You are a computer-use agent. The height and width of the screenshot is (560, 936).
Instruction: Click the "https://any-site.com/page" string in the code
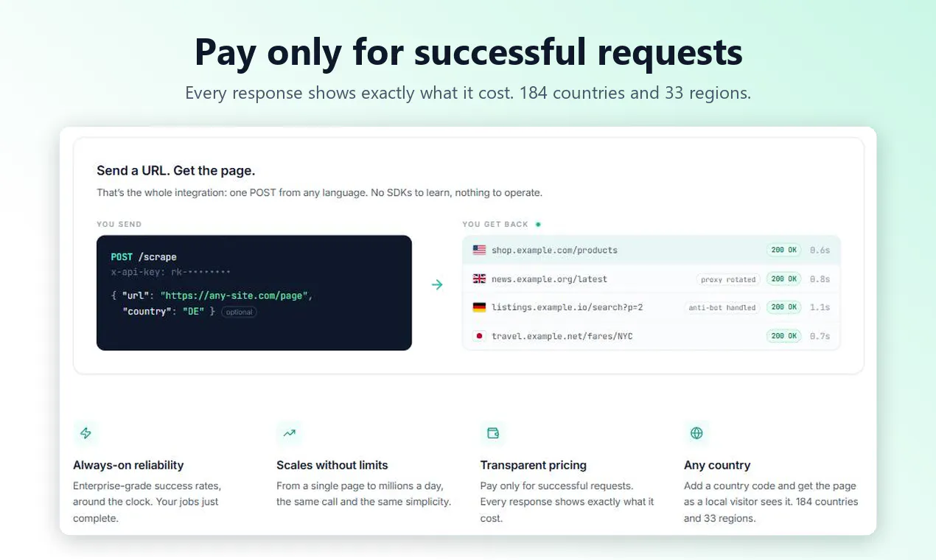[x=233, y=295]
